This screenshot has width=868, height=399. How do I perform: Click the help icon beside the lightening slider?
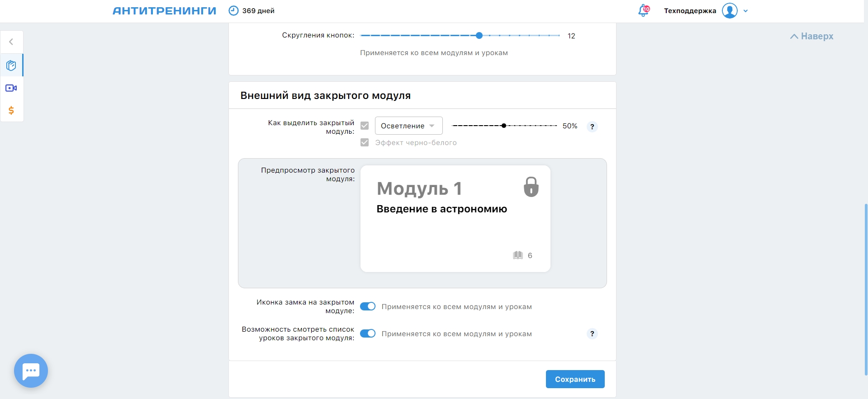(592, 127)
